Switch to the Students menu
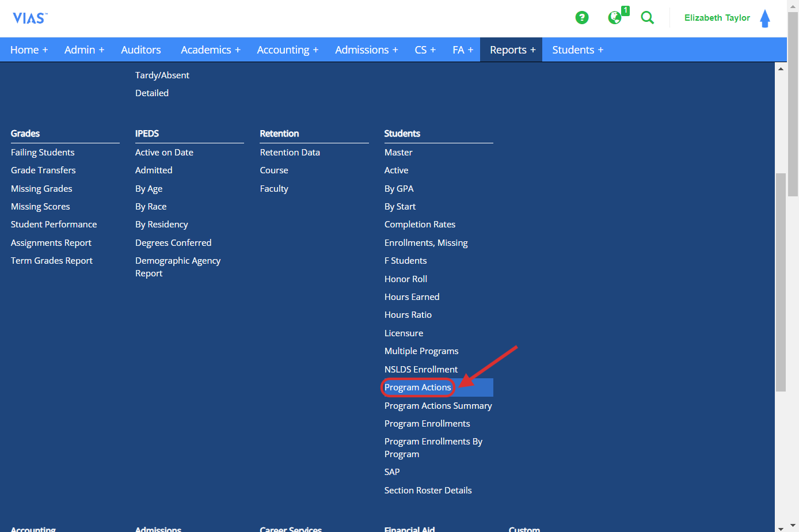Image resolution: width=799 pixels, height=532 pixels. click(x=577, y=50)
